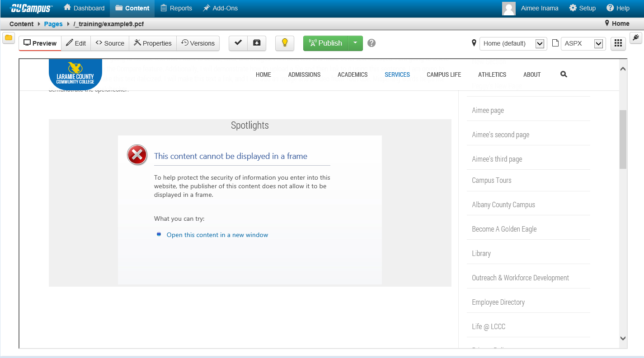Click the yellow folder file-navigation icon
Viewport: 644px width, 358px height.
point(9,37)
